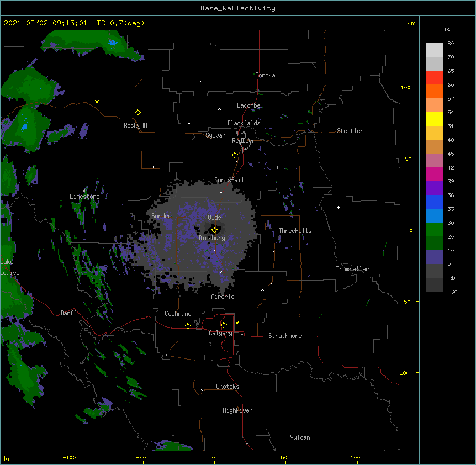
Task: Select the Blackfalds label on the map
Action: point(244,123)
